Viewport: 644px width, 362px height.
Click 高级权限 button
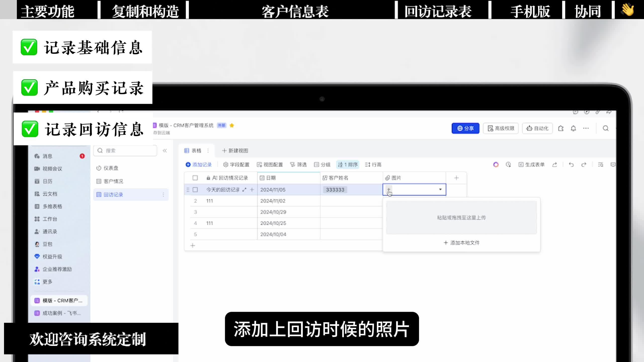coord(501,128)
